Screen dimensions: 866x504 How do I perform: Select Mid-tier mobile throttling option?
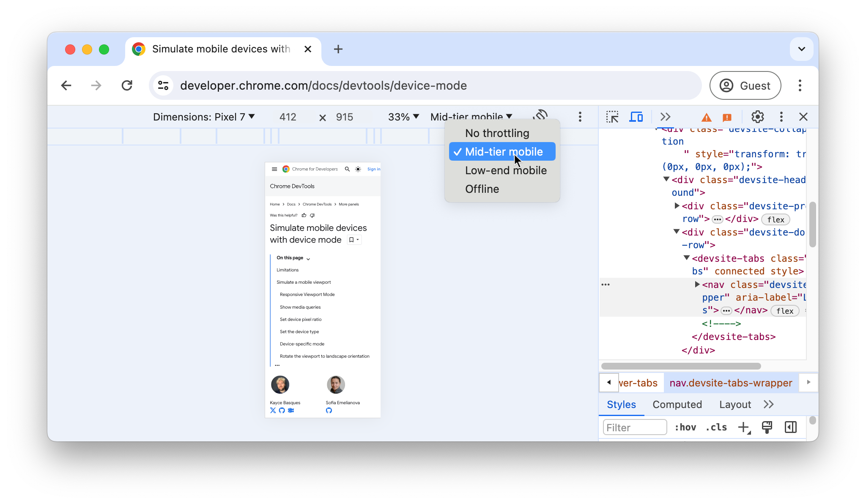click(503, 151)
